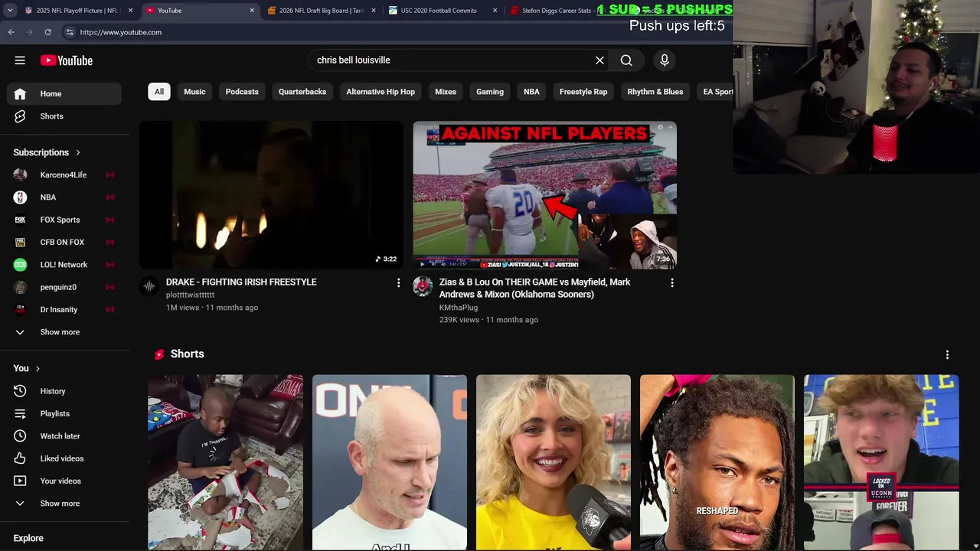980x551 pixels.
Task: Open Karceno4Life subscription channel
Action: pyautogui.click(x=64, y=174)
